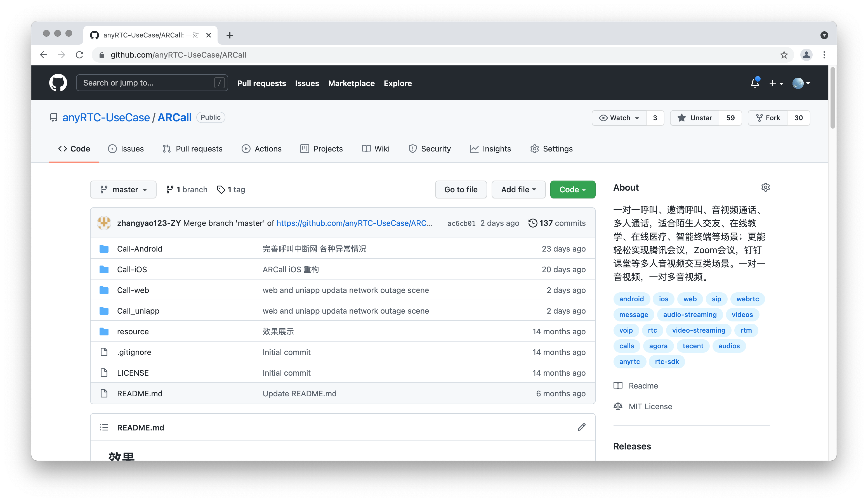
Task: Open the browser profile icon
Action: [x=806, y=55]
